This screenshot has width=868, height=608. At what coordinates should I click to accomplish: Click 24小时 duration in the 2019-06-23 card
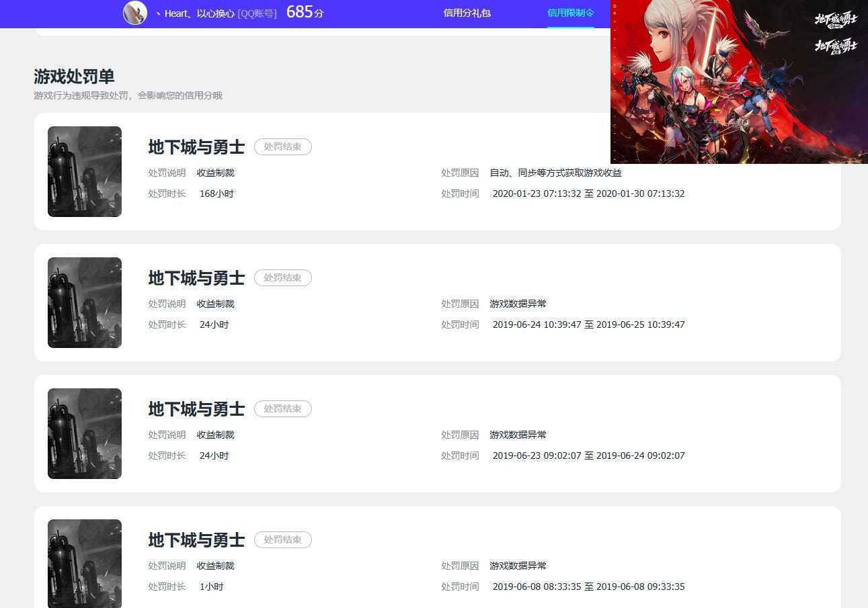point(214,455)
